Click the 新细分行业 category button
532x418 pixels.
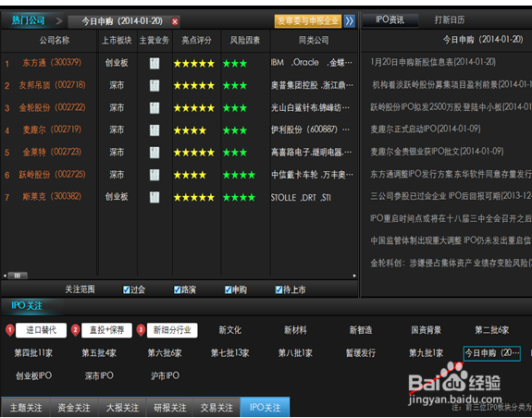pyautogui.click(x=172, y=330)
